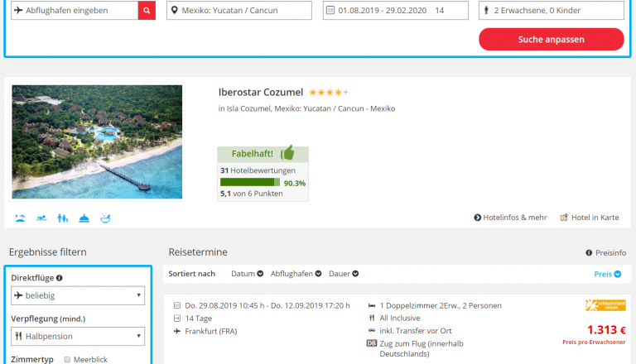Screen dimensions: 636x364
Task: Click the Frankfurt (FRA) text
Action: pyautogui.click(x=211, y=331)
